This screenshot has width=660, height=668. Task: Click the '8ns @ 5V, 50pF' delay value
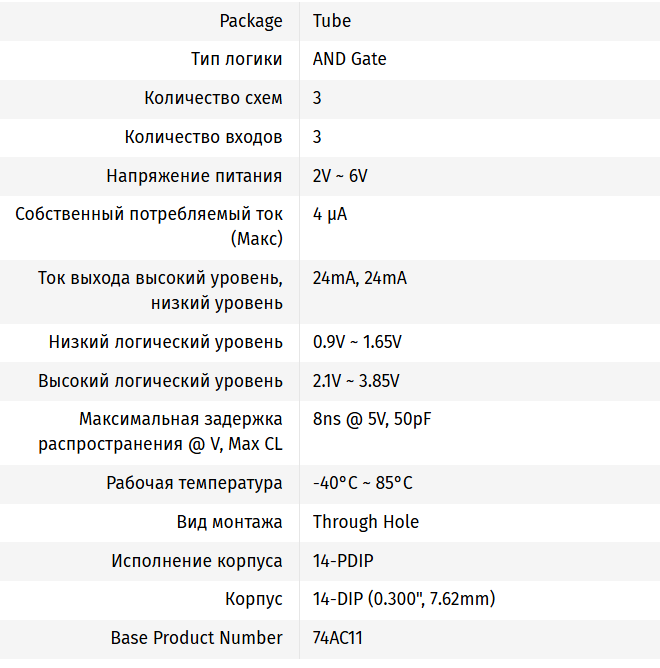point(372,419)
